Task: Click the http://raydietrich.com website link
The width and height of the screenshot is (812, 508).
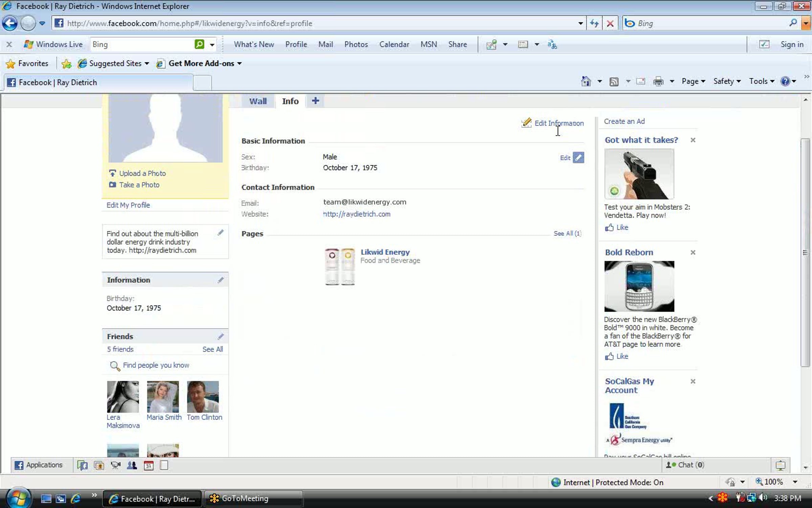Action: click(x=357, y=214)
